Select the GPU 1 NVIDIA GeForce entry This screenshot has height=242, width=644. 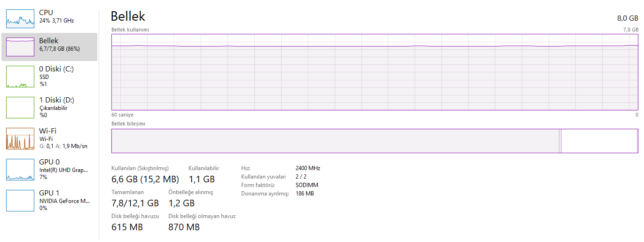[64, 201]
